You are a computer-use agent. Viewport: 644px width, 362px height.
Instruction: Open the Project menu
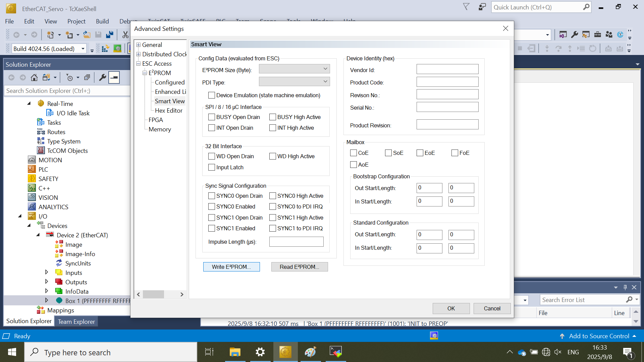[76, 21]
